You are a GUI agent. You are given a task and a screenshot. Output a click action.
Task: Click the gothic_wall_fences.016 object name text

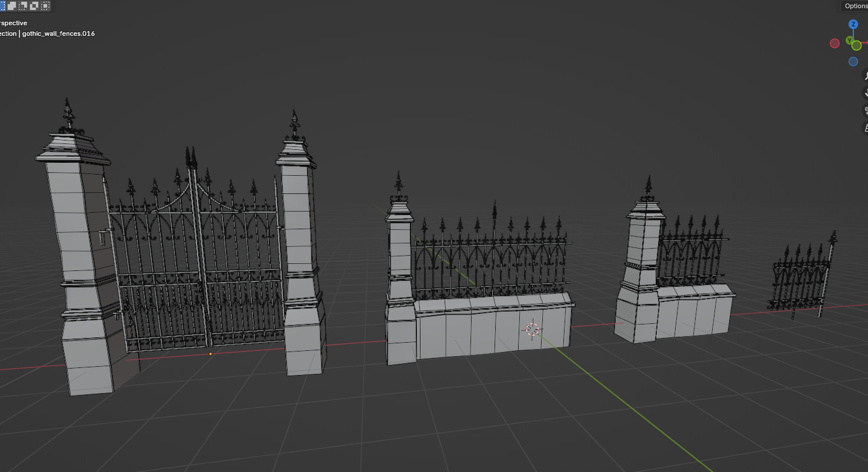coord(58,34)
